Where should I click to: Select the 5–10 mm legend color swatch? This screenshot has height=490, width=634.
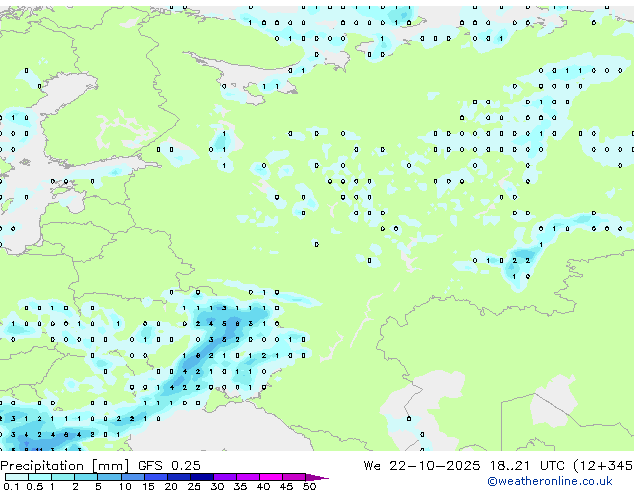click(x=110, y=477)
